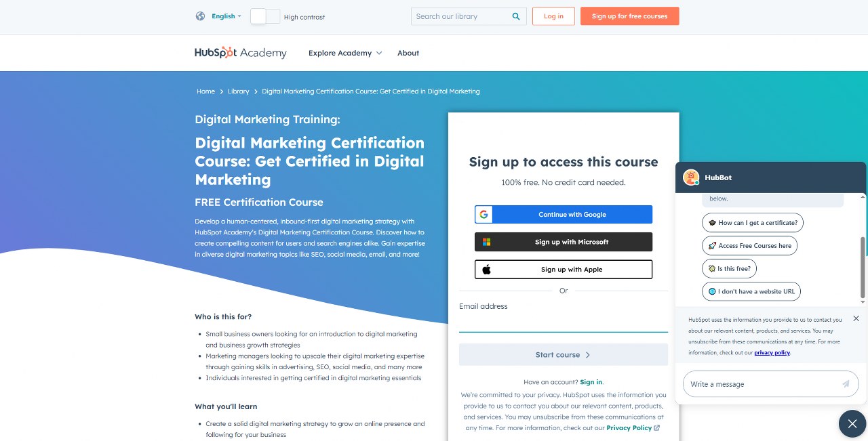Click the 'FREE Certification Course' text
Viewport: 868px width, 441px height.
pos(259,203)
